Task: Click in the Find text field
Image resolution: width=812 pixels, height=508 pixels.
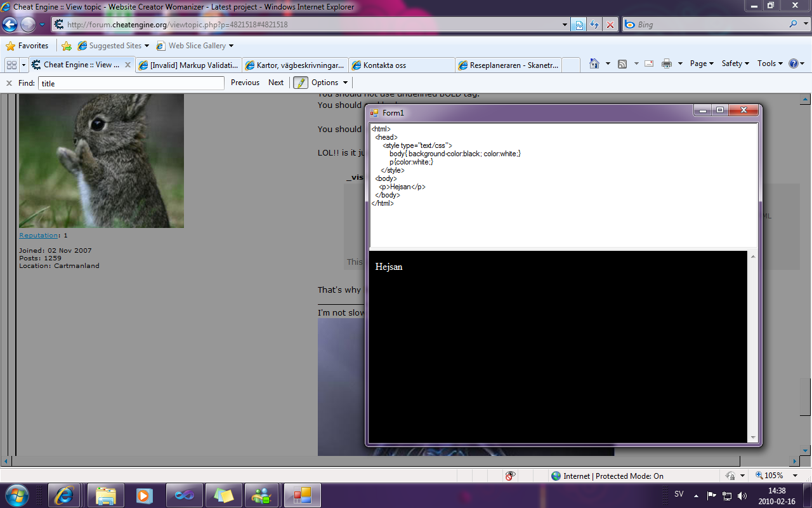Action: [131, 83]
